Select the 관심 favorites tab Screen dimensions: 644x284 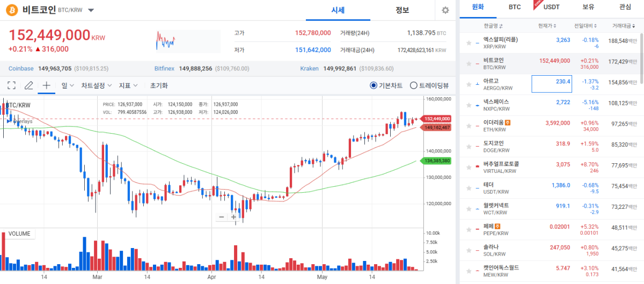click(x=625, y=8)
